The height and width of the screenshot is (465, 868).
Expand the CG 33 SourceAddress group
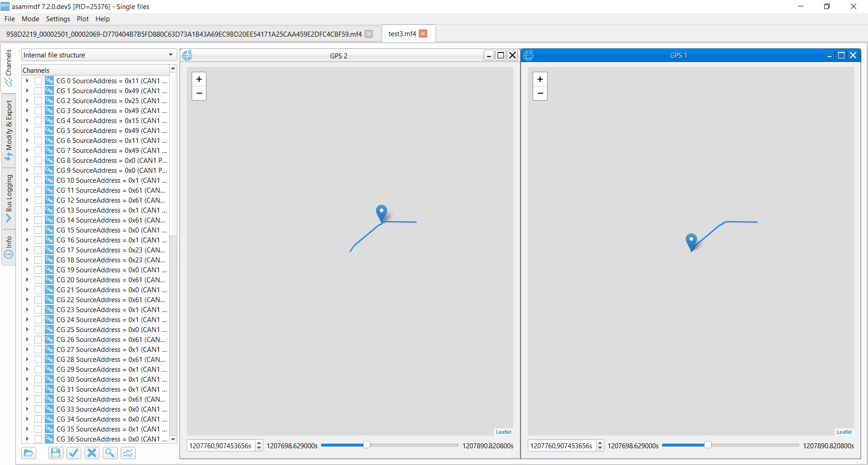pyautogui.click(x=27, y=409)
